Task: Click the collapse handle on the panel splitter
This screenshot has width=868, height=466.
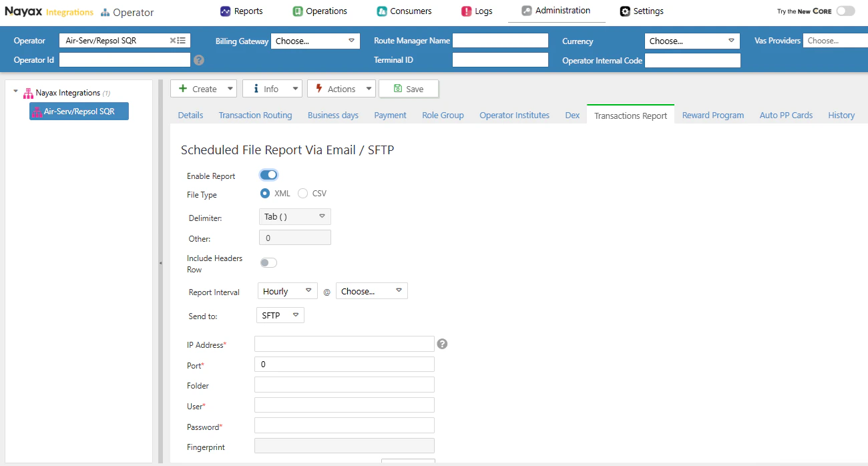Action: (160, 264)
